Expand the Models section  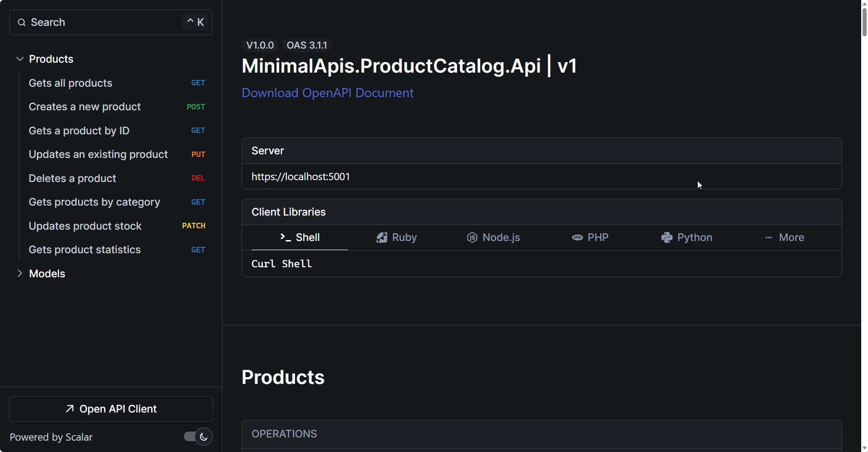19,273
